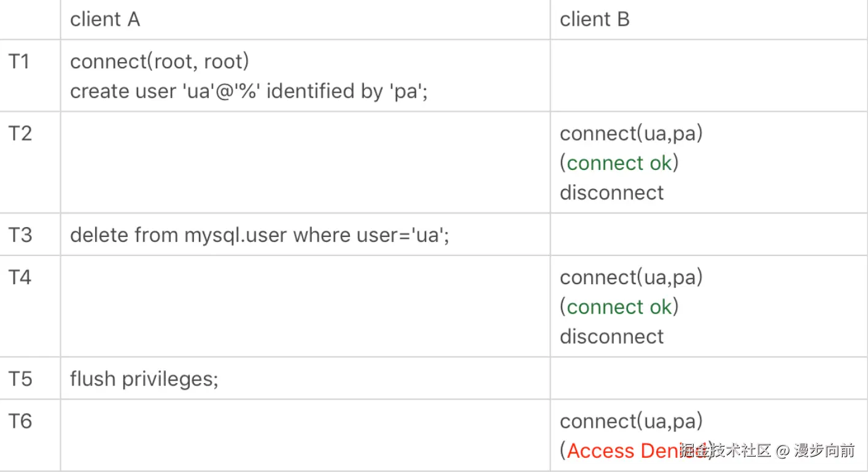The height and width of the screenshot is (472, 868).
Task: Click the "connect(root, root)" text
Action: [160, 61]
